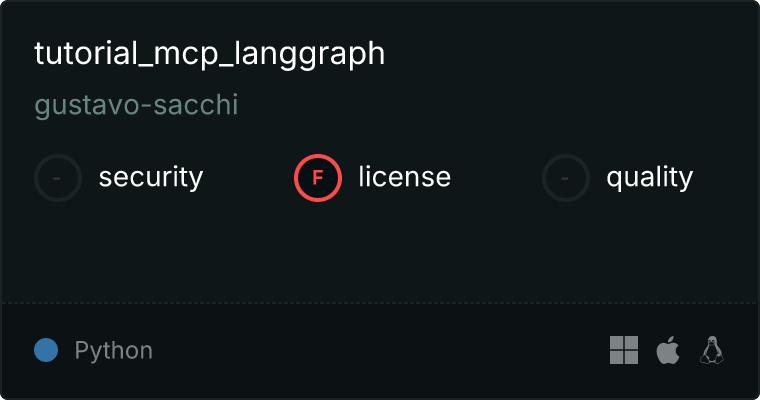Click the quality score label
Screen dimensions: 760x400
(x=649, y=177)
